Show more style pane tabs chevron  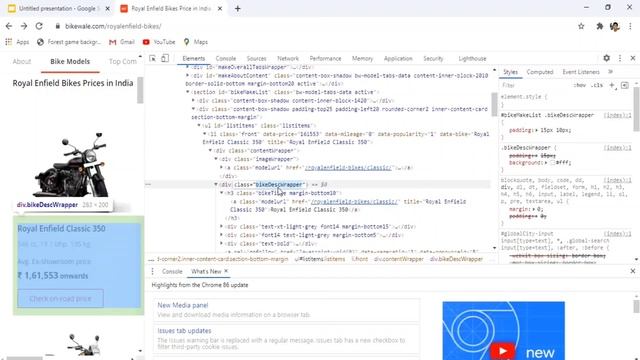[x=611, y=72]
